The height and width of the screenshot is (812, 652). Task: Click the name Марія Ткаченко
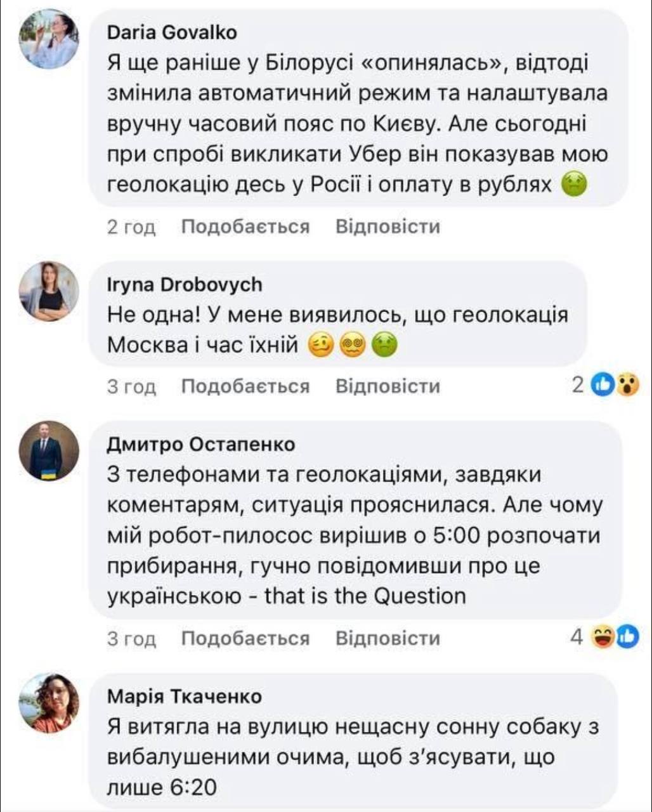[184, 697]
